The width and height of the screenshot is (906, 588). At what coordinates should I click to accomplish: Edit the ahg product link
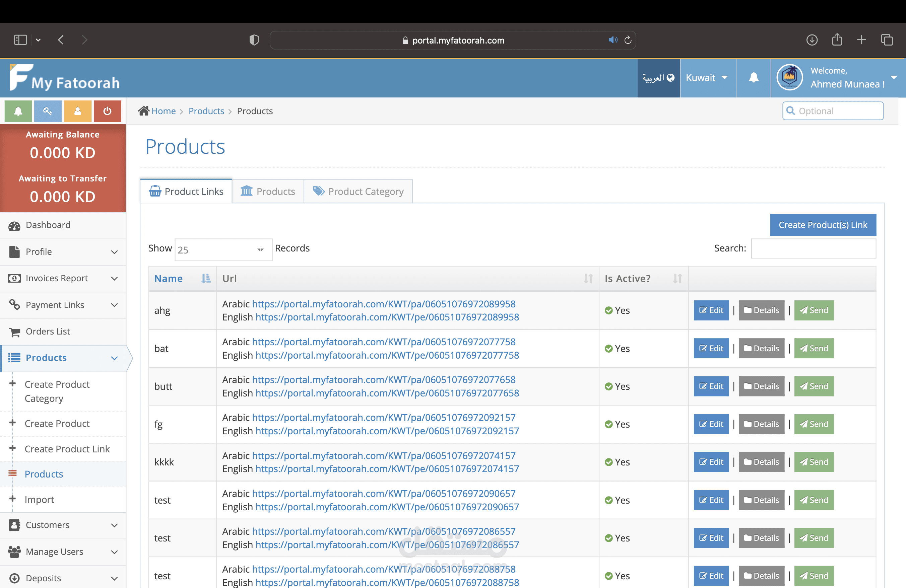[711, 310]
